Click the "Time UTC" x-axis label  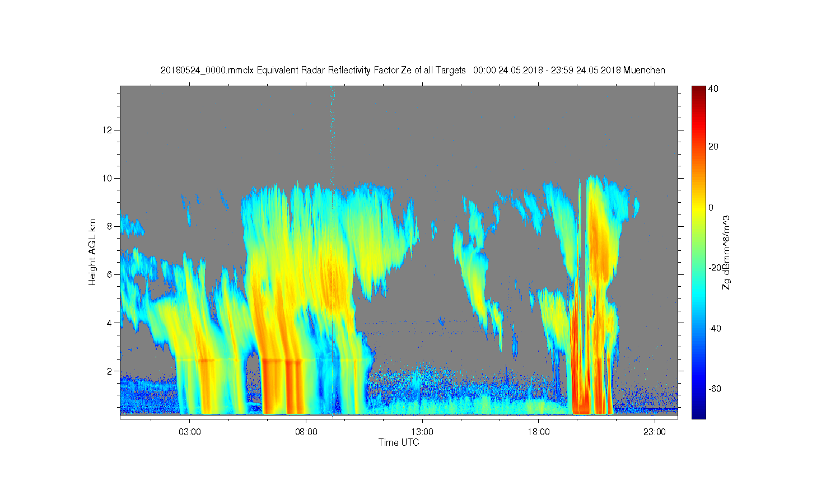(399, 442)
